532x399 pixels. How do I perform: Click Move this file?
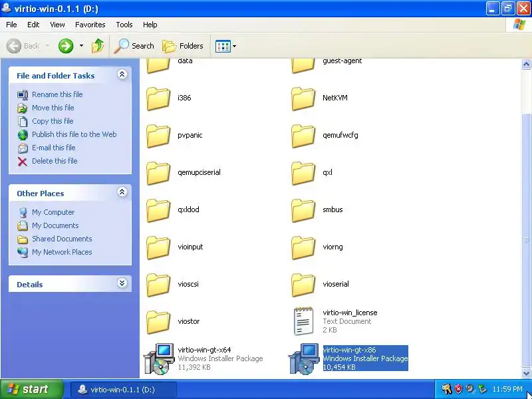(53, 108)
